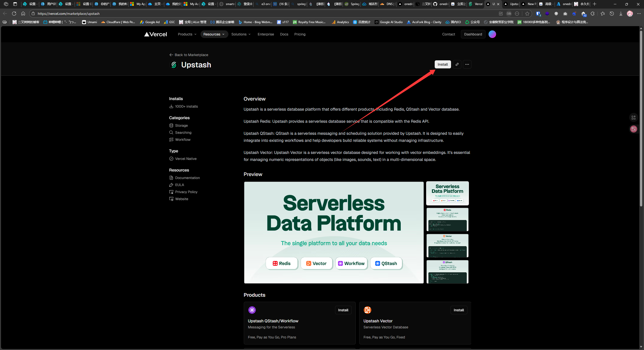Open the Pricing nav item
This screenshot has height=350, width=644.
click(x=300, y=34)
